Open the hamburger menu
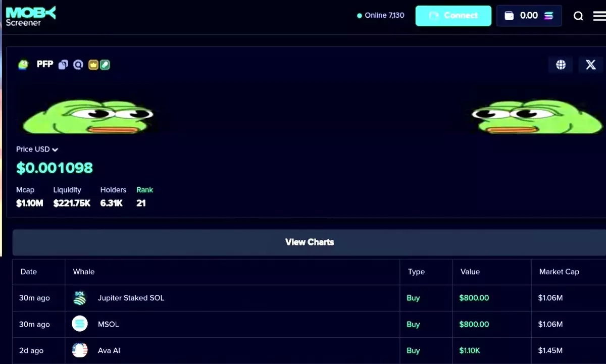 598,16
